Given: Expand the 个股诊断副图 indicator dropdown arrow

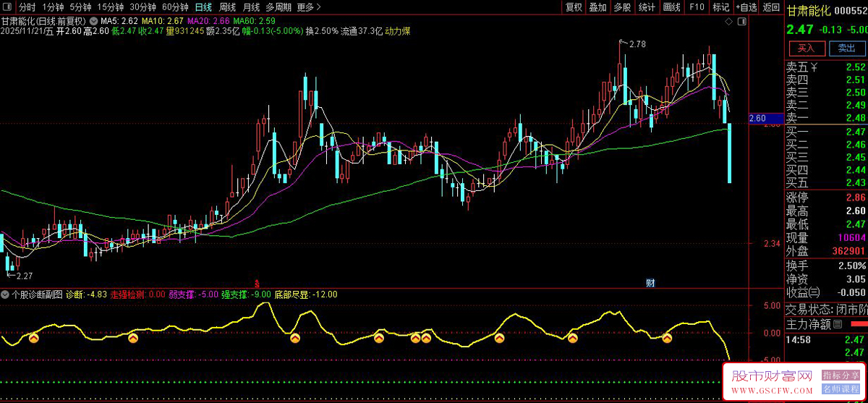Looking at the screenshot, I should coord(6,294).
